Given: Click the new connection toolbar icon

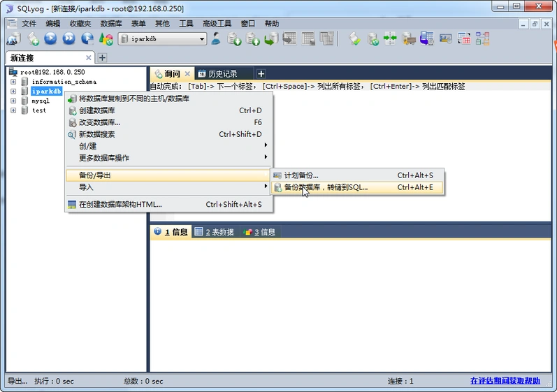Looking at the screenshot, I should [13, 38].
